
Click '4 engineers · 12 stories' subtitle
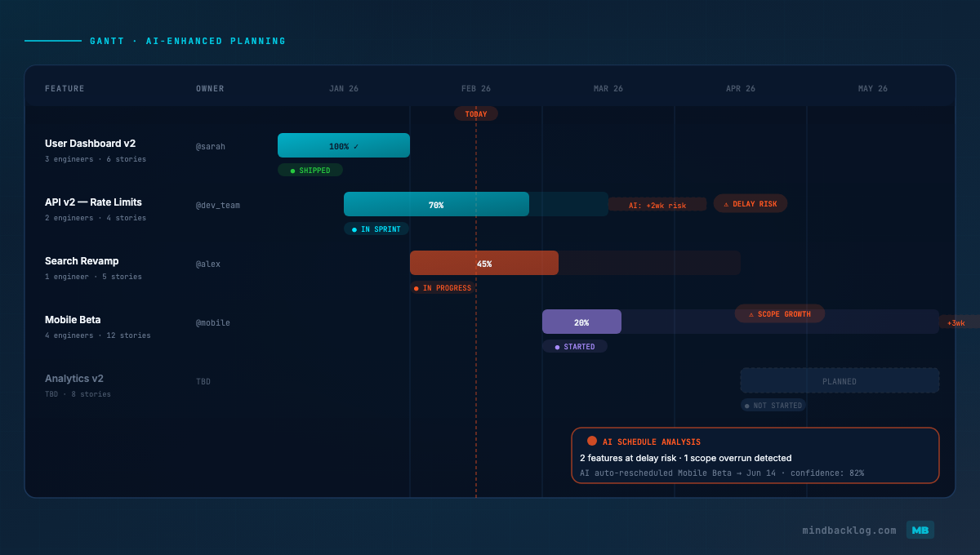click(x=98, y=335)
